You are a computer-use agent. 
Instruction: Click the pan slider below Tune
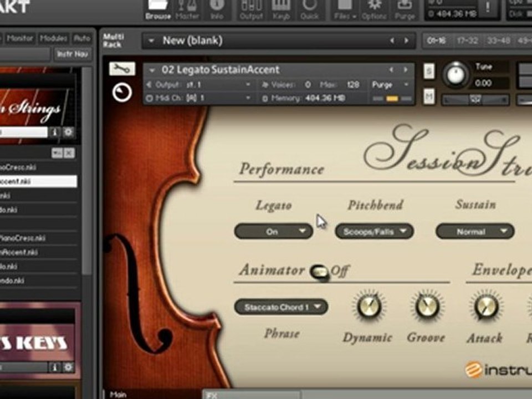pyautogui.click(x=475, y=100)
